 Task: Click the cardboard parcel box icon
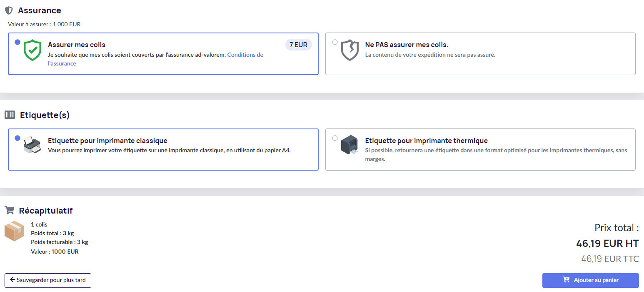coord(14,231)
